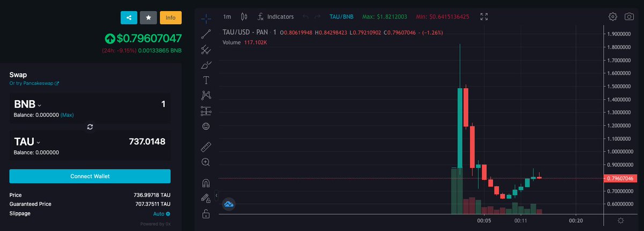Select the brush drawing tool
Screen dimensions: 644x231
[206, 65]
